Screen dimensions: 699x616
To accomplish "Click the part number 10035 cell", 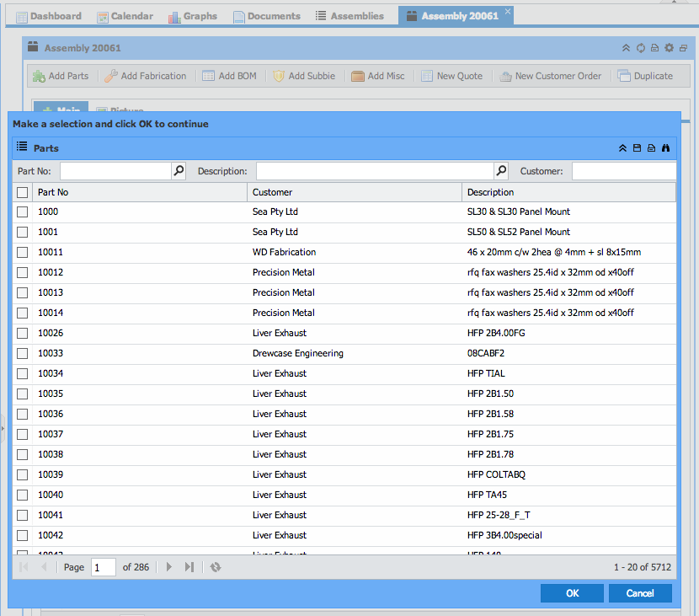I will pyautogui.click(x=51, y=394).
